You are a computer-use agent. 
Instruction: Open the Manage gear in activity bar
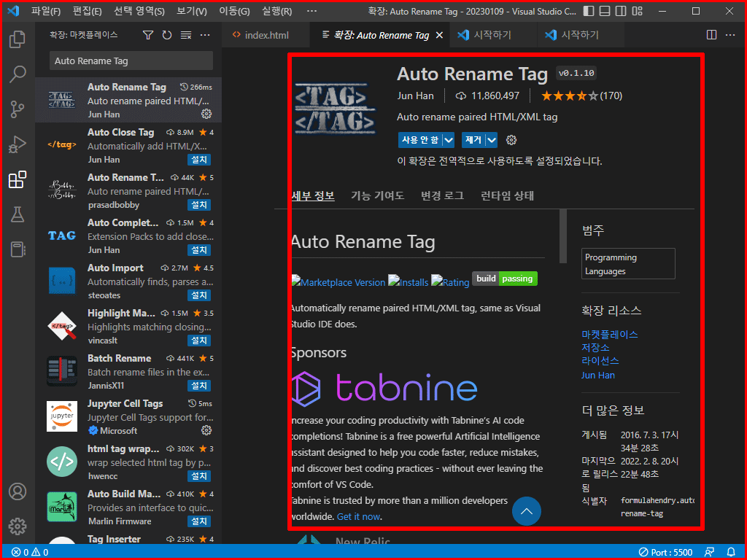coord(18,526)
